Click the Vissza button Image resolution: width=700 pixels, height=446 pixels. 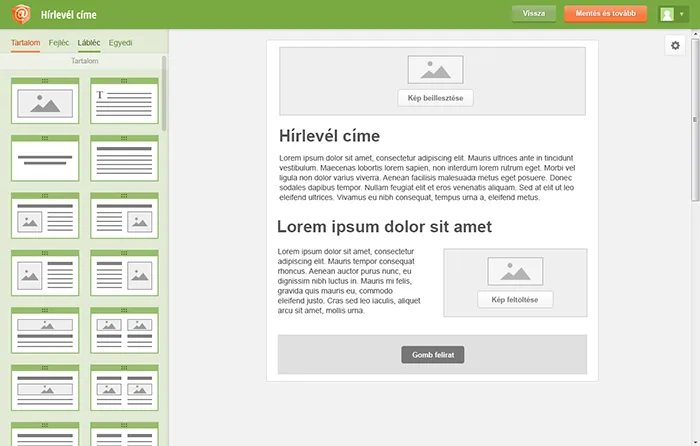[534, 14]
